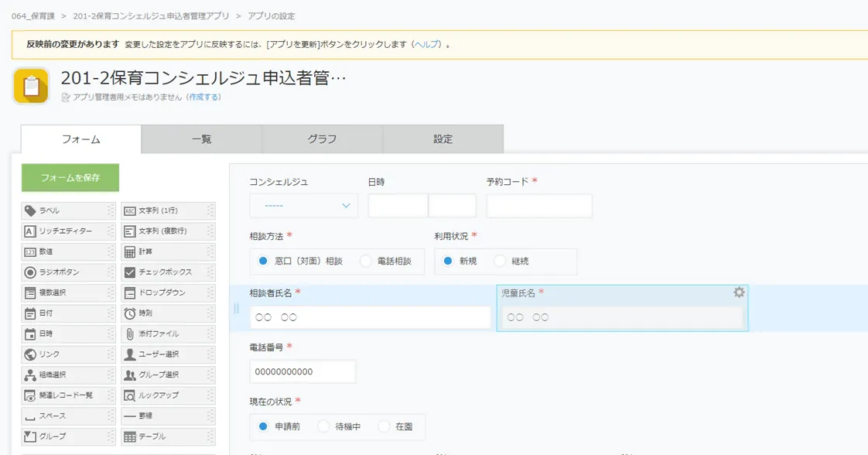This screenshot has width=868, height=455.
Task: Choose the 継続 radio option
Action: point(500,262)
